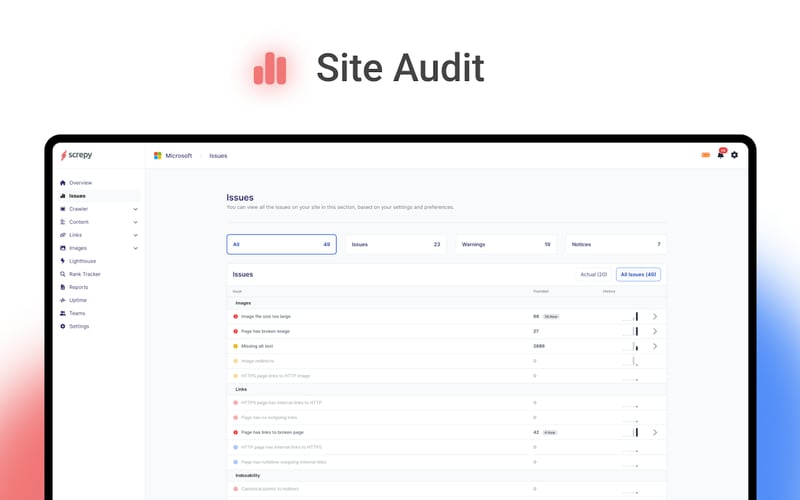Click the Image redirects row

tap(447, 361)
